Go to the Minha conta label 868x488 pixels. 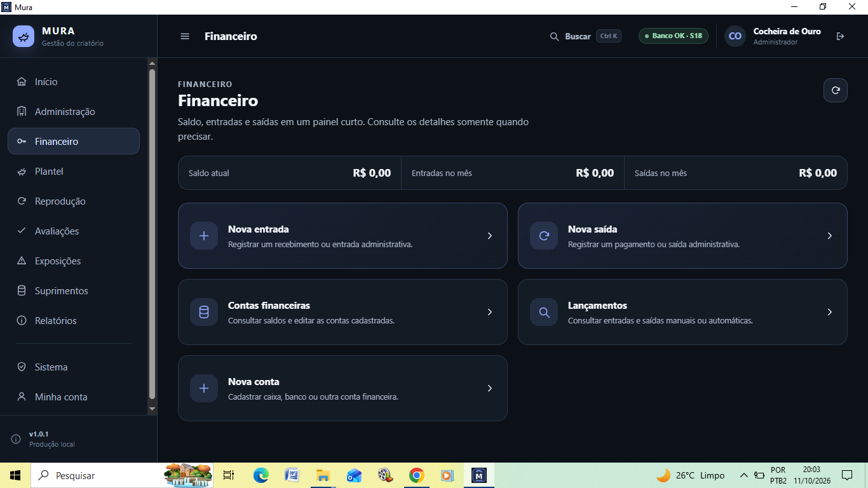(x=61, y=397)
